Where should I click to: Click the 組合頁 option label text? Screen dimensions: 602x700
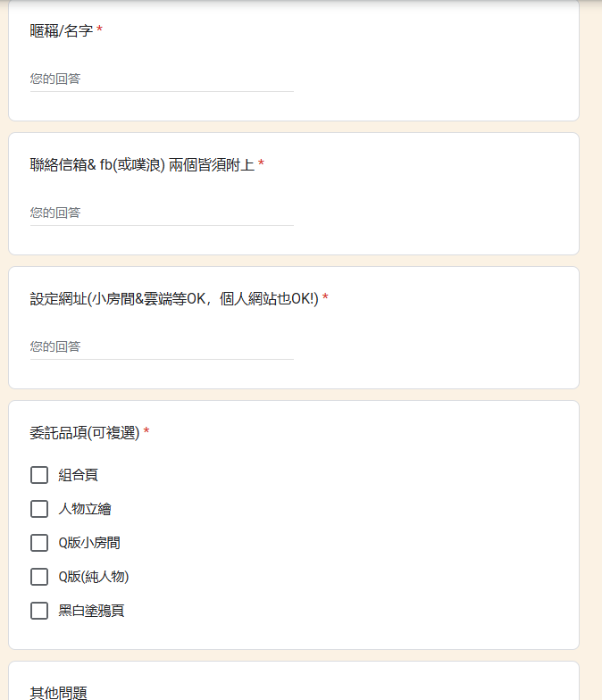79,475
